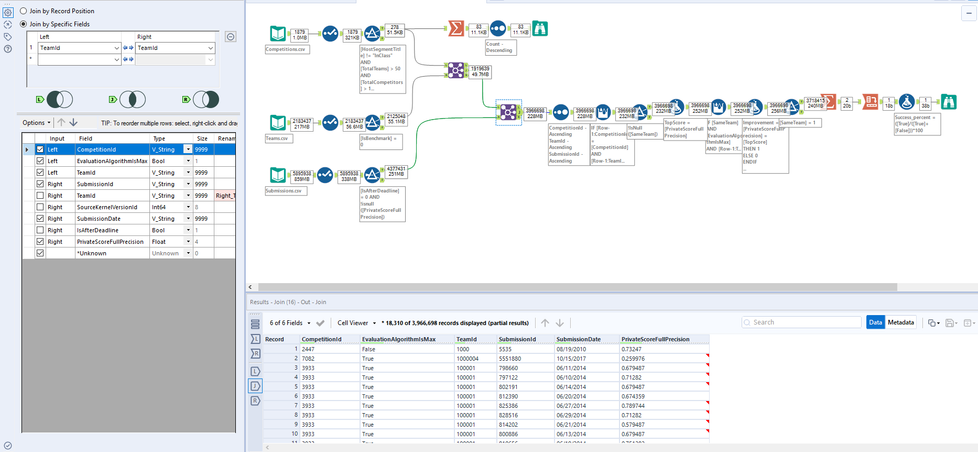Check the Right TeamId field checkbox
The width and height of the screenshot is (978, 452).
coord(41,196)
